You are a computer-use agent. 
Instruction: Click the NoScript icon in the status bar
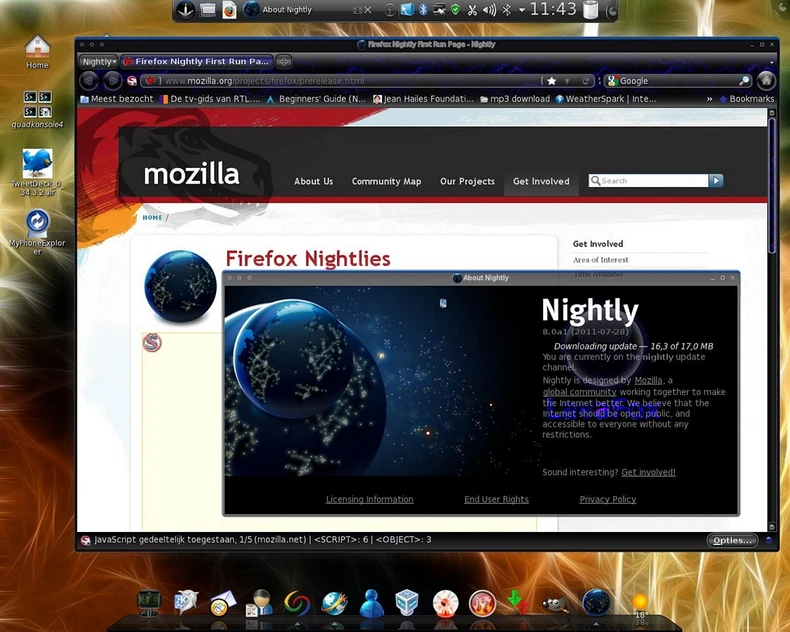(x=85, y=540)
